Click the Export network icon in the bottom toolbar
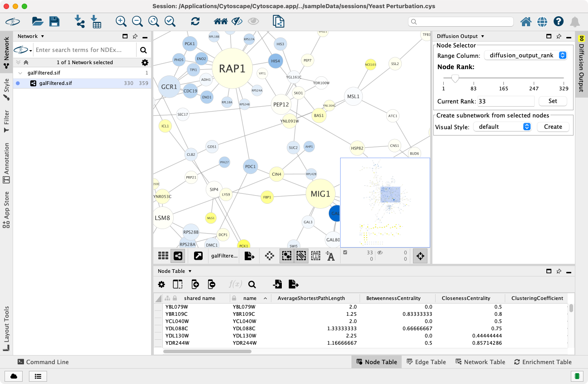 click(249, 256)
